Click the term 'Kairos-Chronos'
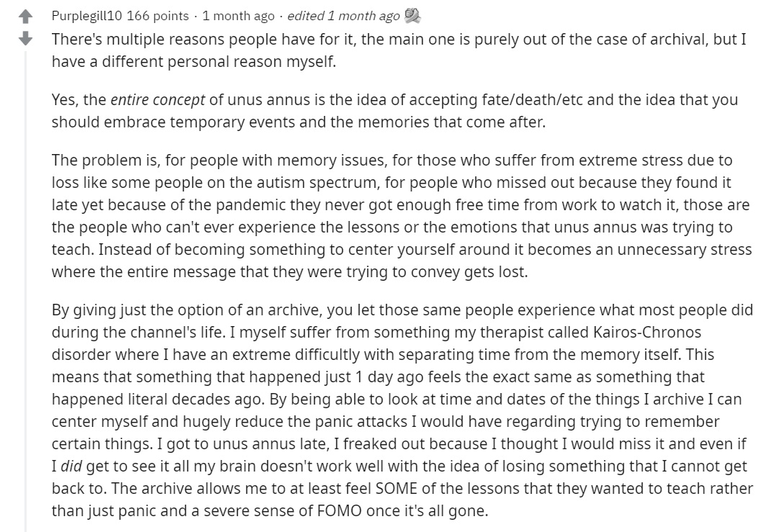This screenshot has height=532, width=775. [x=647, y=332]
